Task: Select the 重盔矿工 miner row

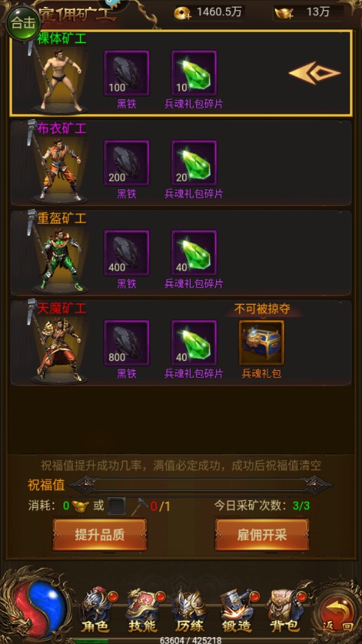Action: pyautogui.click(x=181, y=253)
